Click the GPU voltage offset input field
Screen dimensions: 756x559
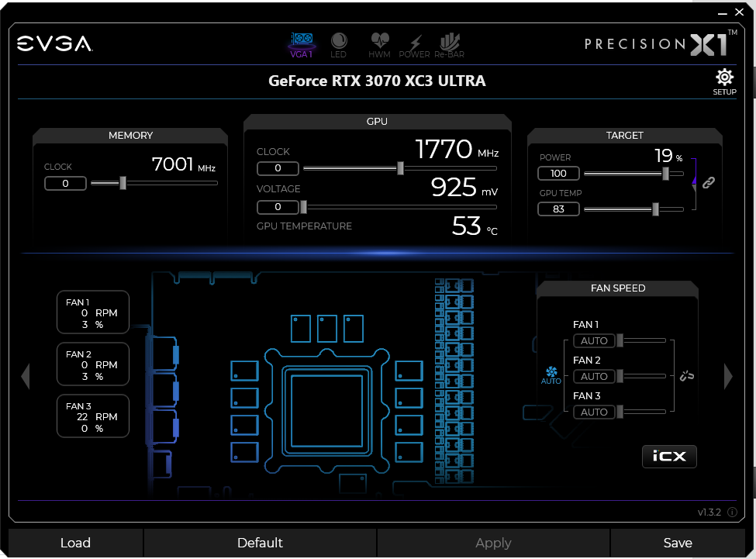278,207
